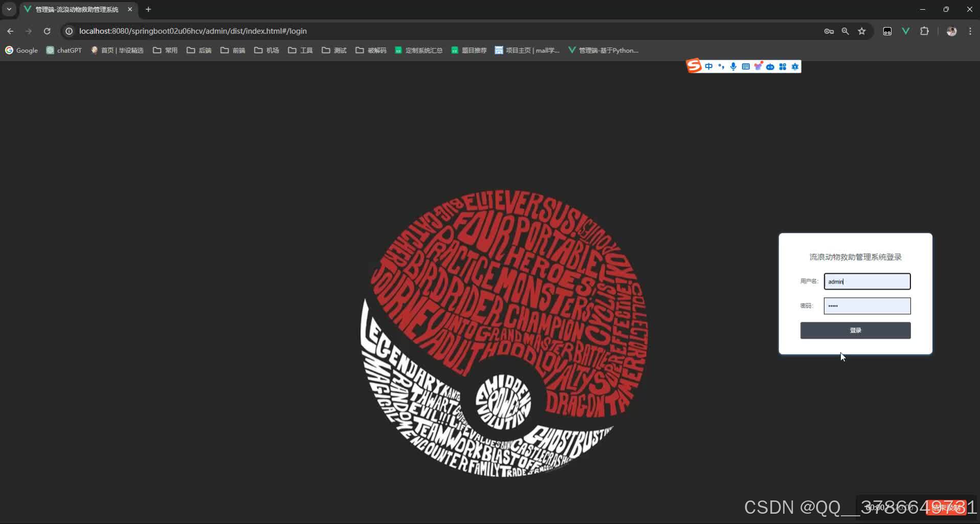This screenshot has height=524, width=980.
Task: Click the Sogou input method logo
Action: pos(694,66)
